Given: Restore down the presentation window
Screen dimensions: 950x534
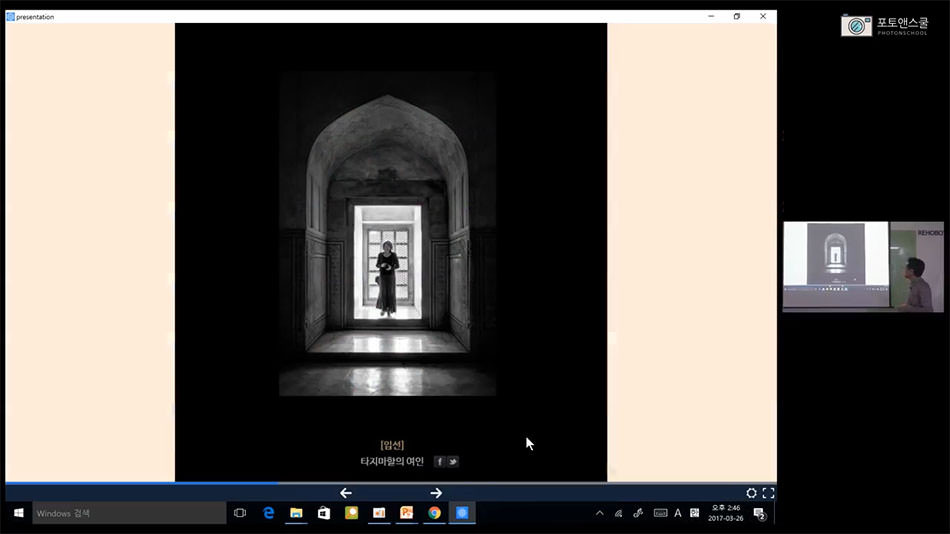Looking at the screenshot, I should tap(737, 16).
